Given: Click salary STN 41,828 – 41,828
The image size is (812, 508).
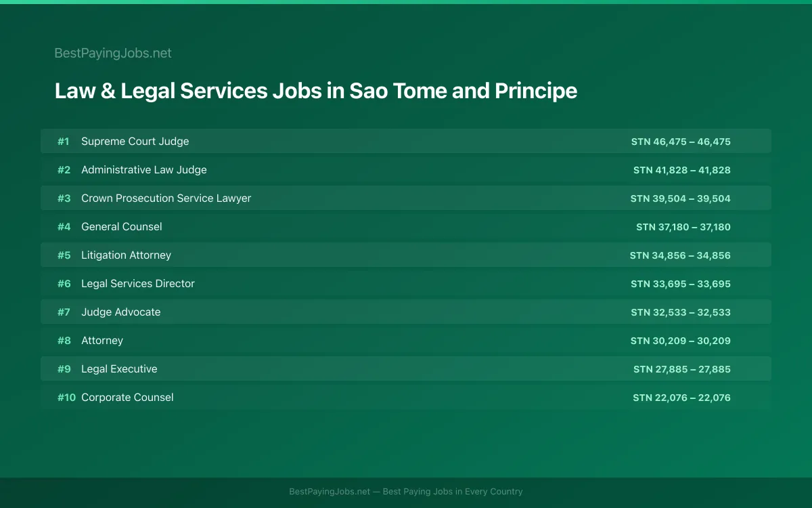Looking at the screenshot, I should 682,170.
